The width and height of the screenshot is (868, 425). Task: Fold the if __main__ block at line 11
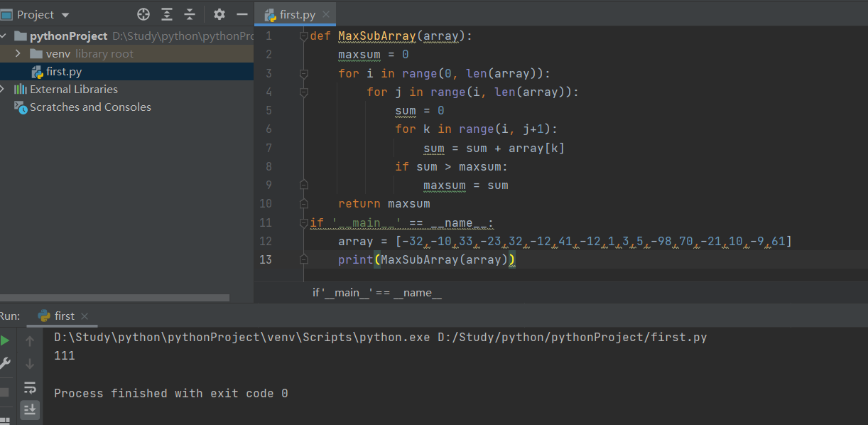tap(303, 222)
